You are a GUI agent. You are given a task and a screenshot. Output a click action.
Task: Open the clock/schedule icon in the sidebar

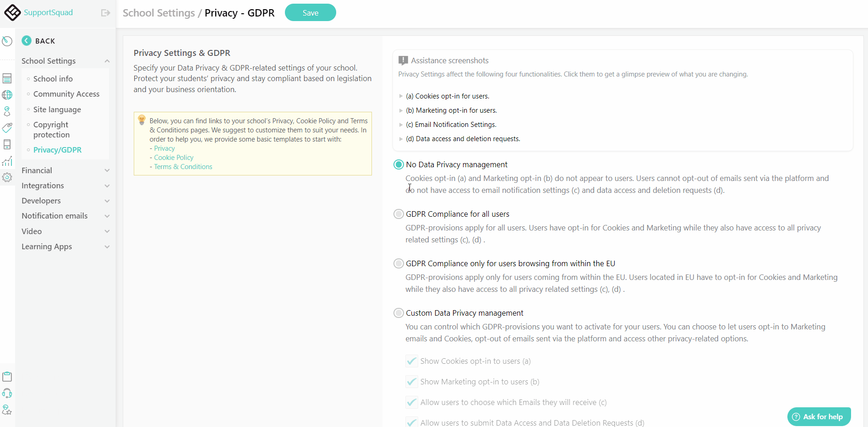point(7,41)
